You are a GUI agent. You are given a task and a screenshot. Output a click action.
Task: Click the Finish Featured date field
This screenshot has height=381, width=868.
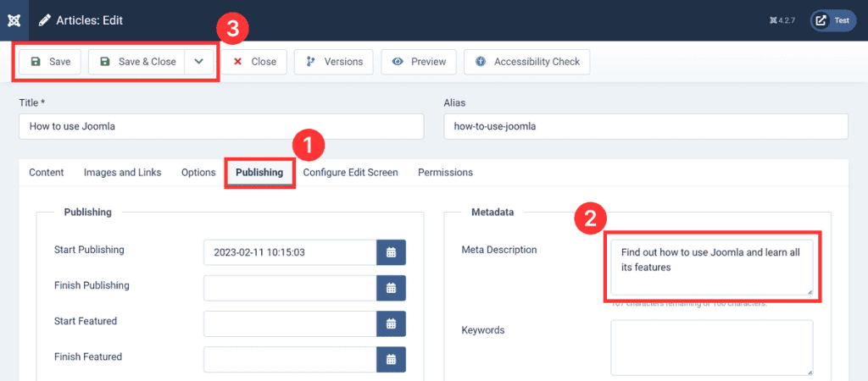tap(290, 360)
